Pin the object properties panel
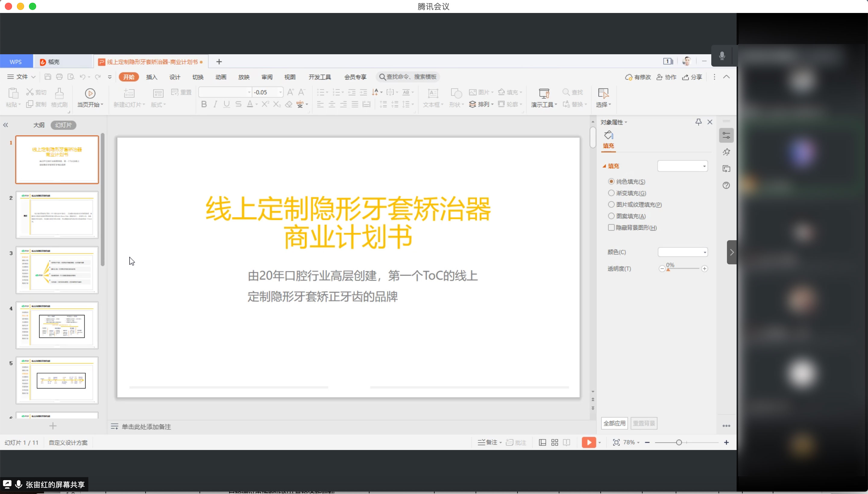The image size is (868, 494). [698, 122]
